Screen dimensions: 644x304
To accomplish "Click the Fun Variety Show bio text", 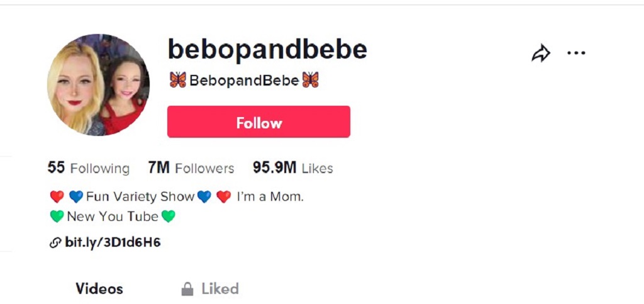I will (140, 197).
